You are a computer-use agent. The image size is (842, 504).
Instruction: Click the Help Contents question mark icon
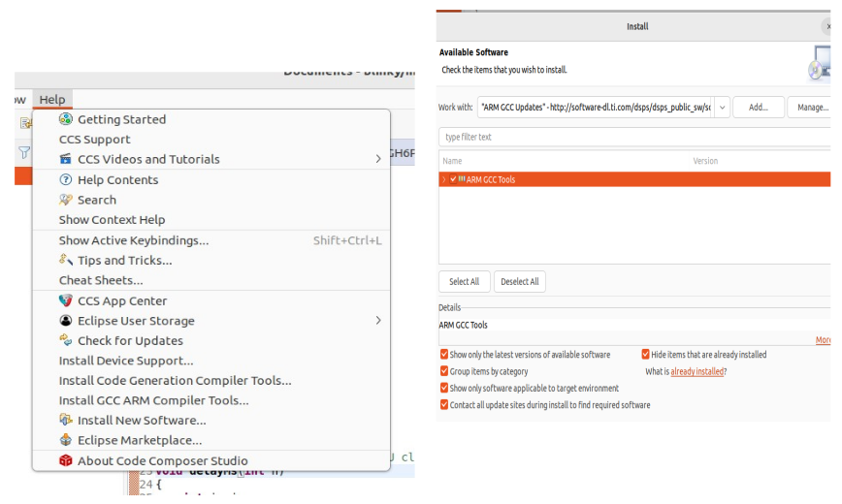point(66,180)
